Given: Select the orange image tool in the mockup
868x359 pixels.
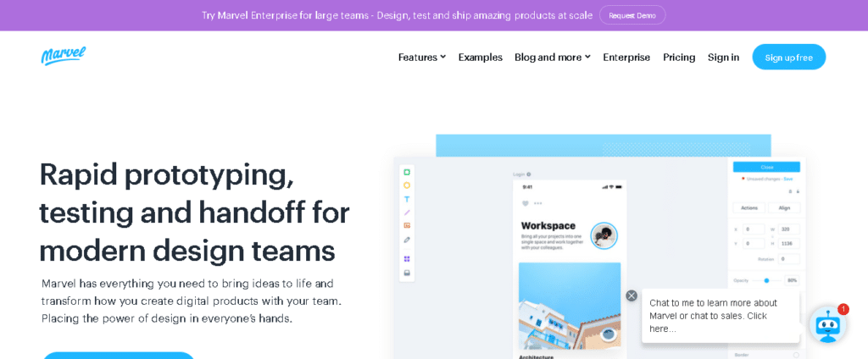Looking at the screenshot, I should coord(407,226).
